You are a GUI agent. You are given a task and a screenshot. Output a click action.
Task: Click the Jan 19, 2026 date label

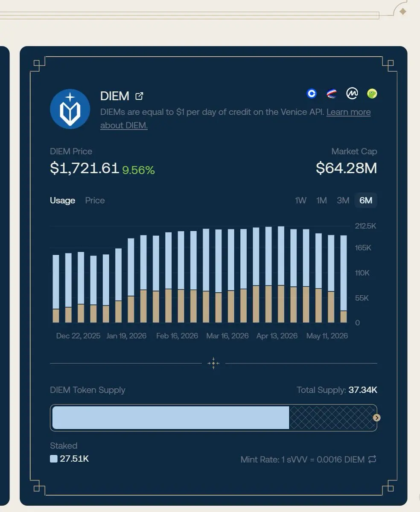point(126,336)
